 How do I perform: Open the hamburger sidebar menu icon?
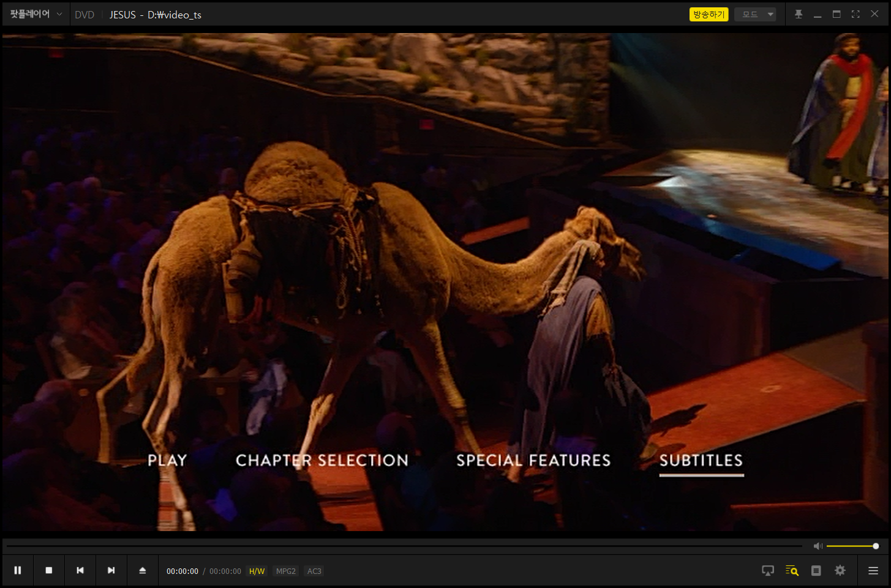pyautogui.click(x=873, y=570)
